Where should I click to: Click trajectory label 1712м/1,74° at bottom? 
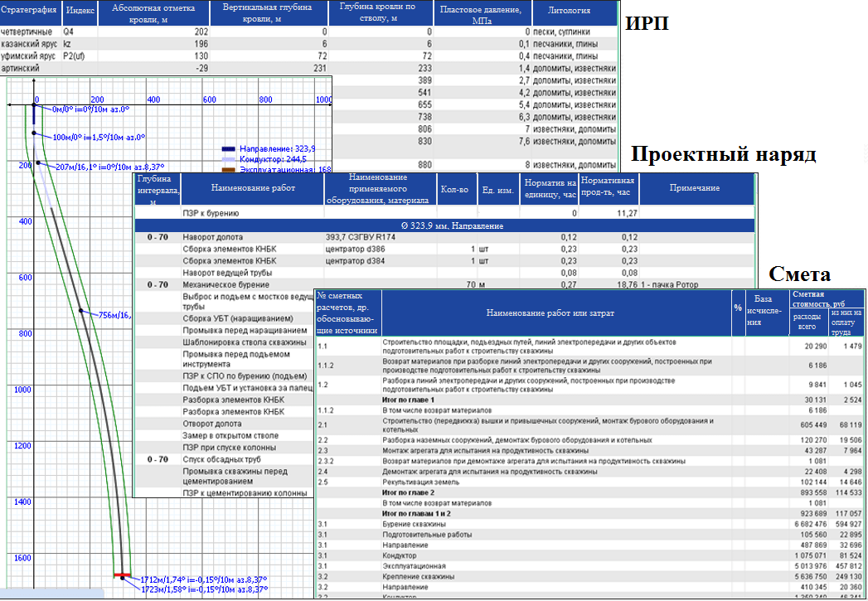coord(204,579)
